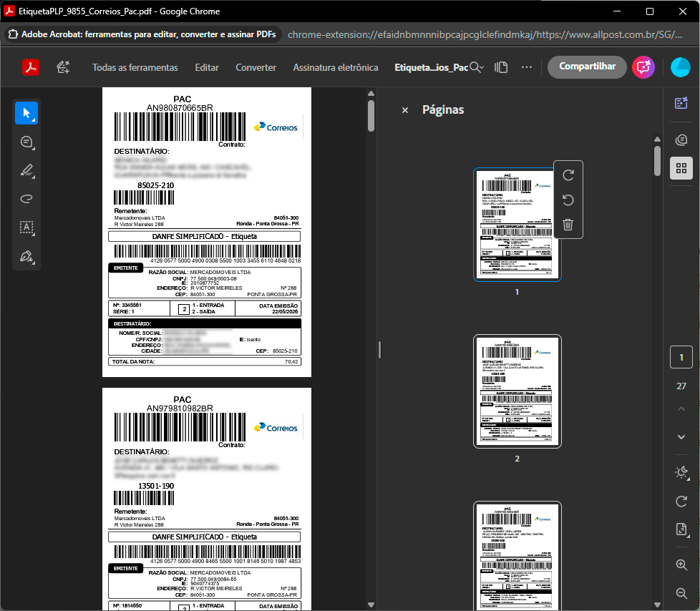
Task: Rotate view with right rail rotate icon
Action: coord(681,502)
